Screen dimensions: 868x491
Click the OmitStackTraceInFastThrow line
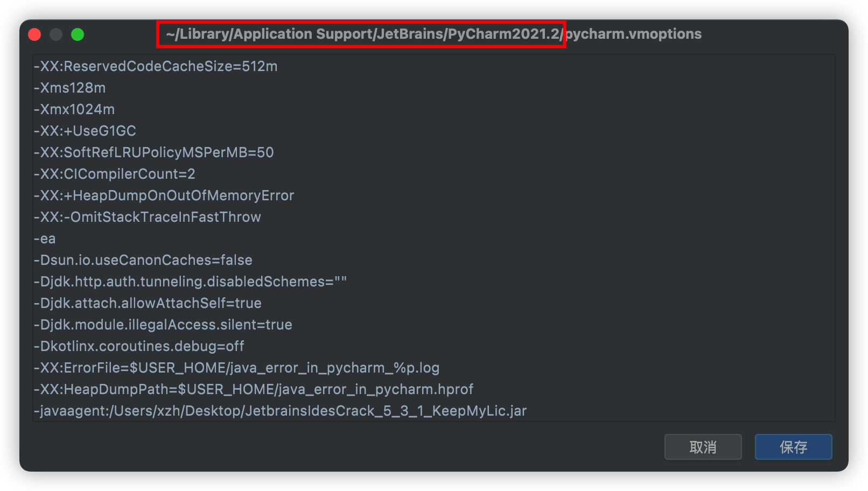(x=147, y=217)
